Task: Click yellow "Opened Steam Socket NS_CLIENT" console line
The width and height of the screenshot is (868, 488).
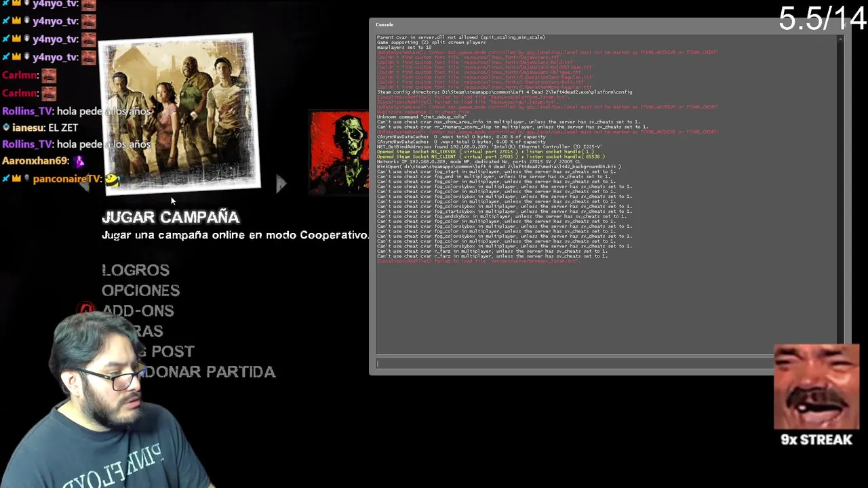Action: click(491, 157)
